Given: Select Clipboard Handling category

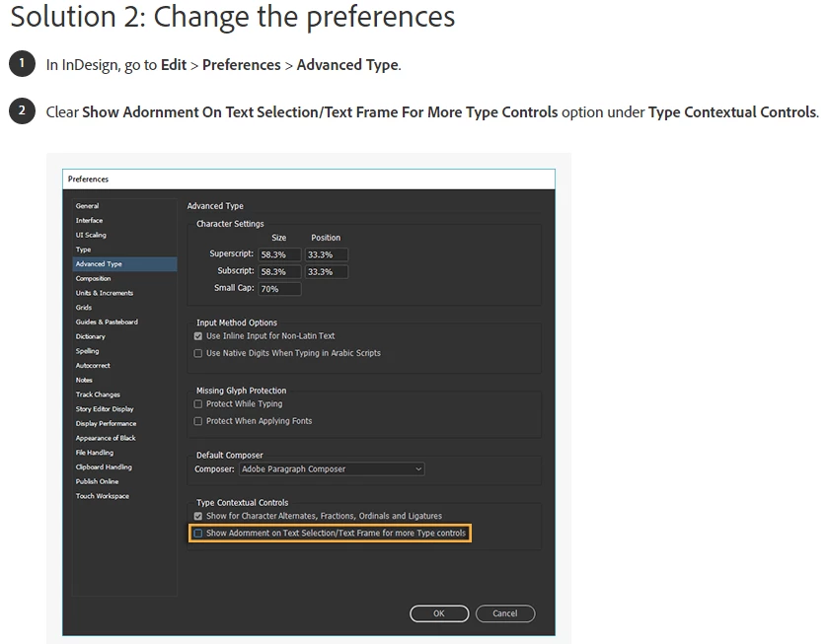Looking at the screenshot, I should [x=104, y=467].
